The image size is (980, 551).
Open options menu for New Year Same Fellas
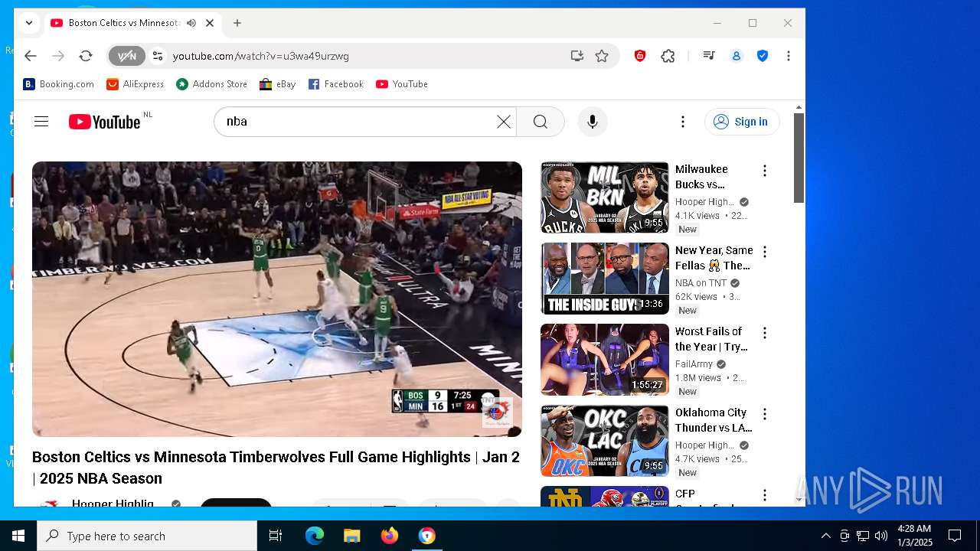[x=764, y=252]
